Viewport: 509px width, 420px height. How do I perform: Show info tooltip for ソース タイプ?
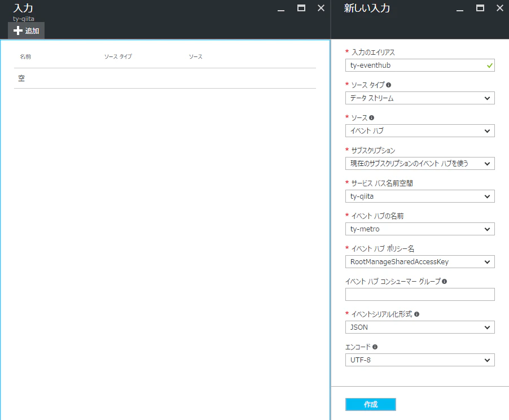point(389,85)
